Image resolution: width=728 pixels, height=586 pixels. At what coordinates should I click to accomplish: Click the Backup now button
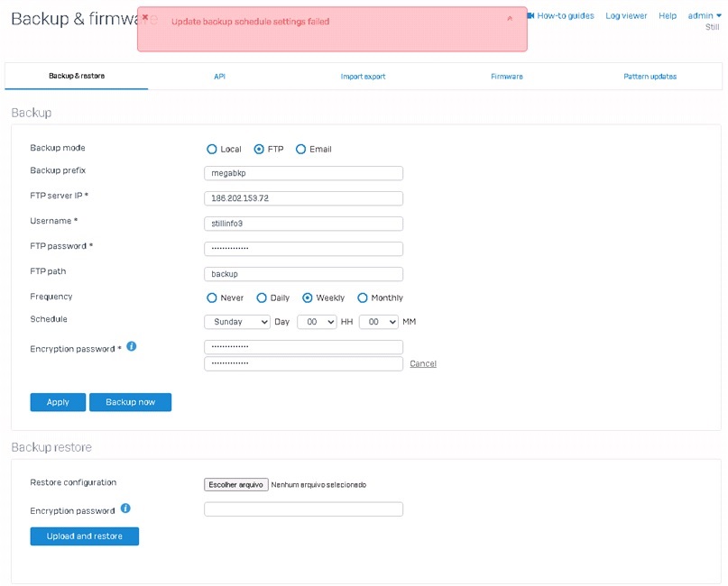pos(131,402)
